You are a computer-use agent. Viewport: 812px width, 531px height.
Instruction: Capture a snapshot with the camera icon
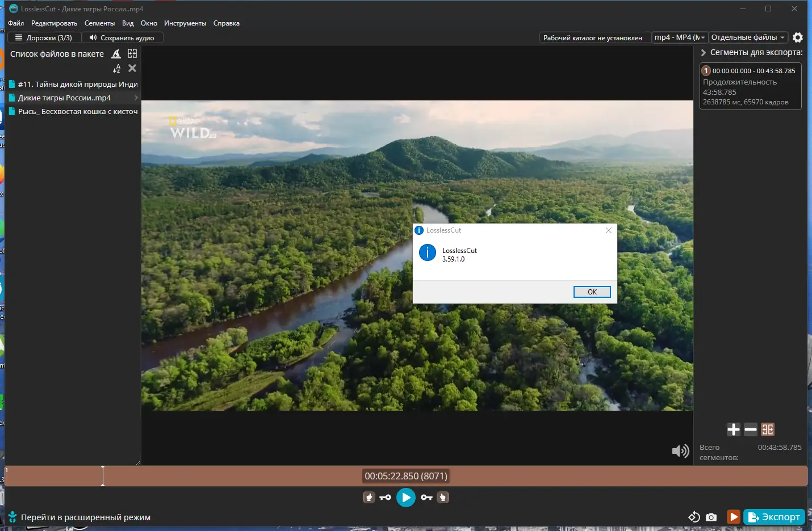pyautogui.click(x=711, y=517)
